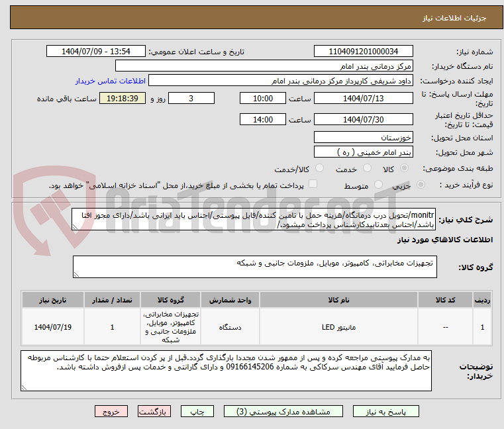
Task: Click the validity time field 14:00
Action: coord(263,120)
